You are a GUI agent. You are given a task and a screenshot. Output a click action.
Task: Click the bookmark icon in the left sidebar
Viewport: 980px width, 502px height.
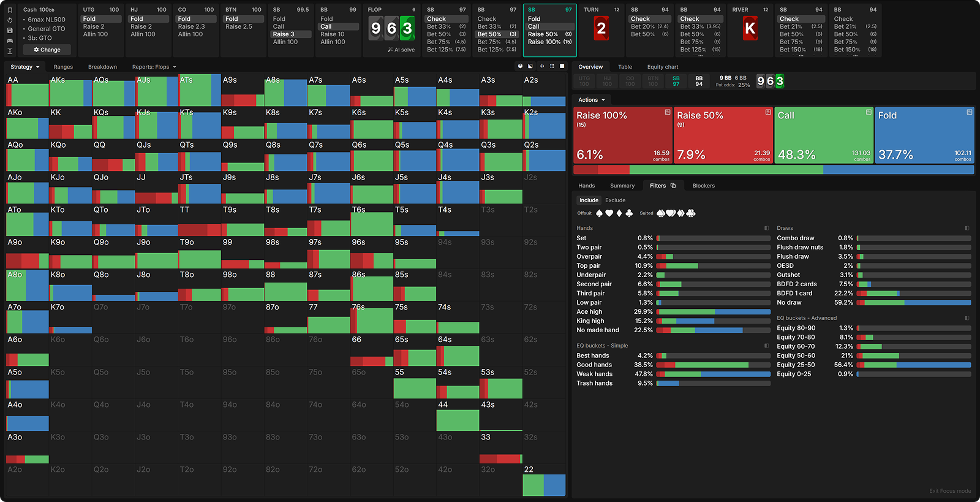[10, 10]
